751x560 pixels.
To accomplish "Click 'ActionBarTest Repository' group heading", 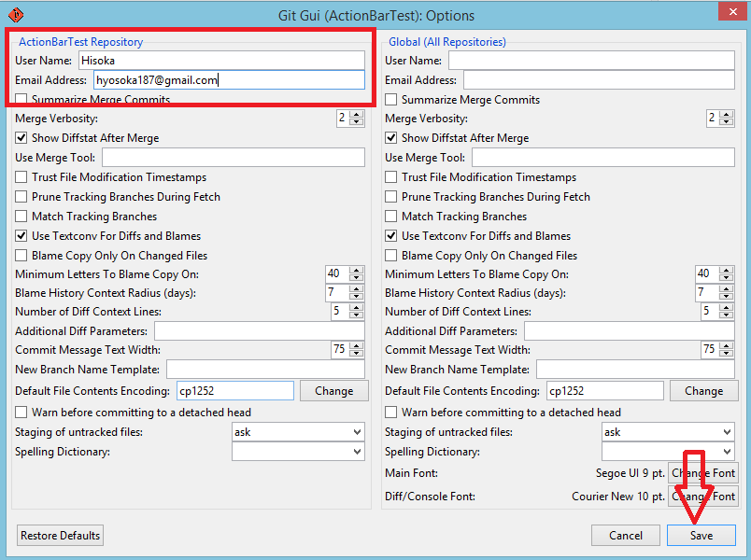I will click(x=81, y=42).
